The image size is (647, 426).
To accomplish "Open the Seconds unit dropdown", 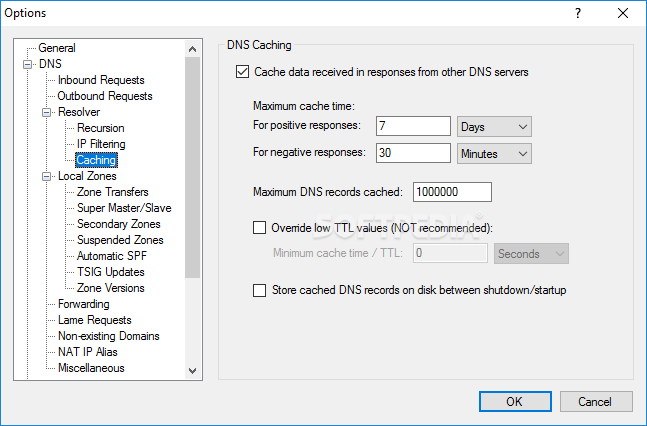I will [531, 253].
